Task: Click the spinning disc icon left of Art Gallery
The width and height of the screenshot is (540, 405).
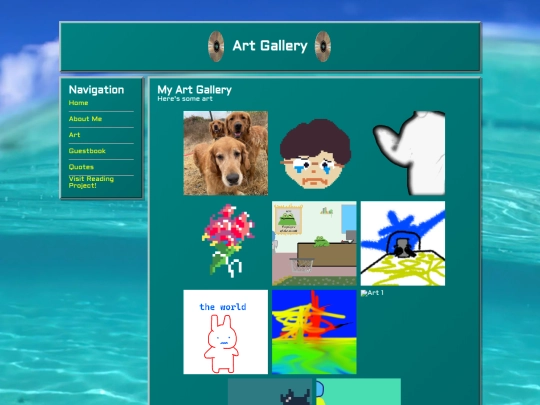Action: coord(216,46)
